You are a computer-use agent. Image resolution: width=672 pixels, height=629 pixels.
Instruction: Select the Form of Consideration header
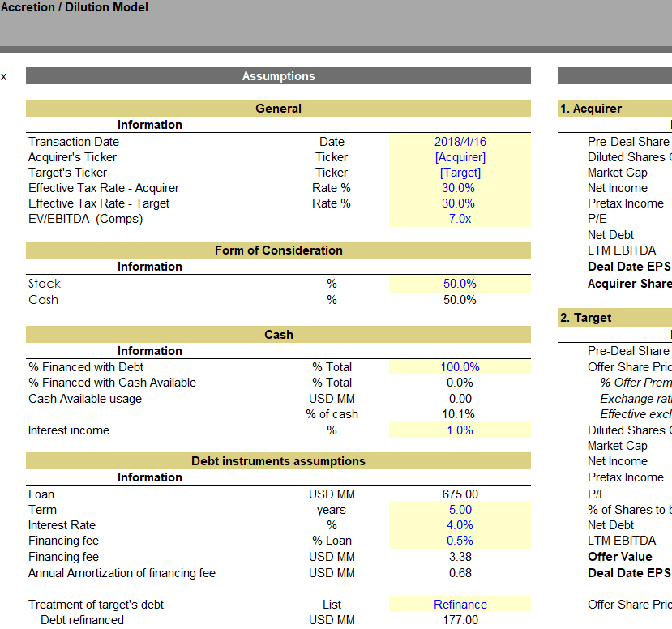click(278, 250)
